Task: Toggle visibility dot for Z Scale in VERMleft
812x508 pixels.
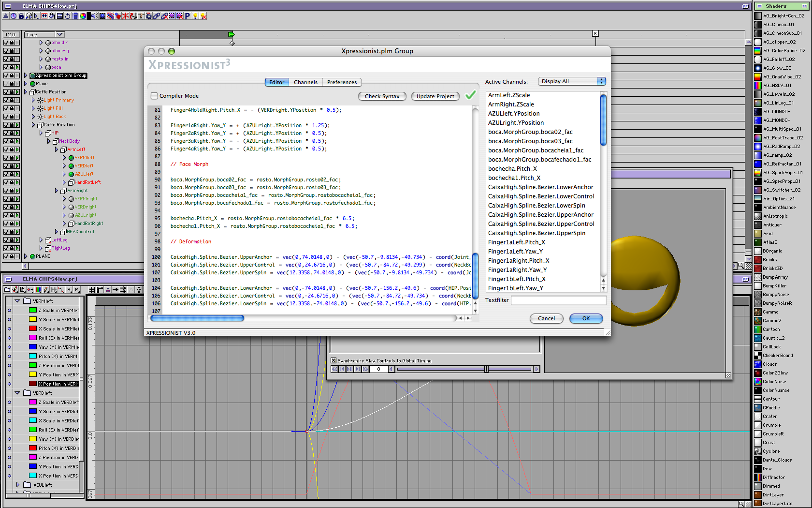Action: (x=9, y=310)
